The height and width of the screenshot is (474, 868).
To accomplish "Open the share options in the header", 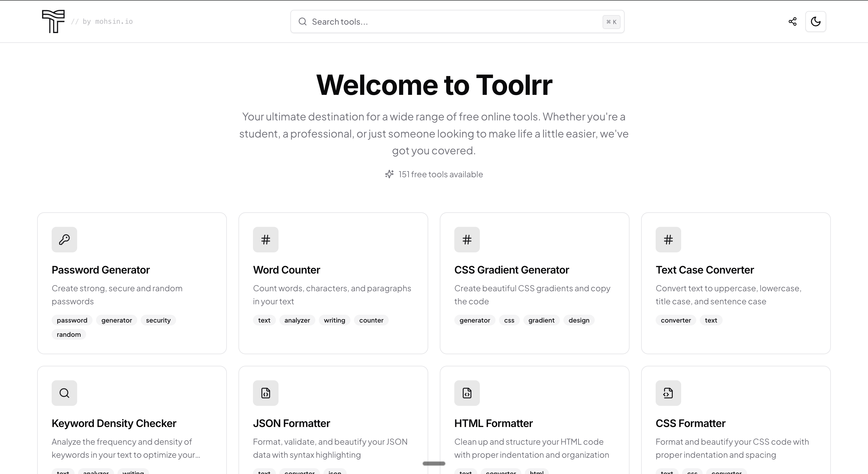I will (x=793, y=21).
